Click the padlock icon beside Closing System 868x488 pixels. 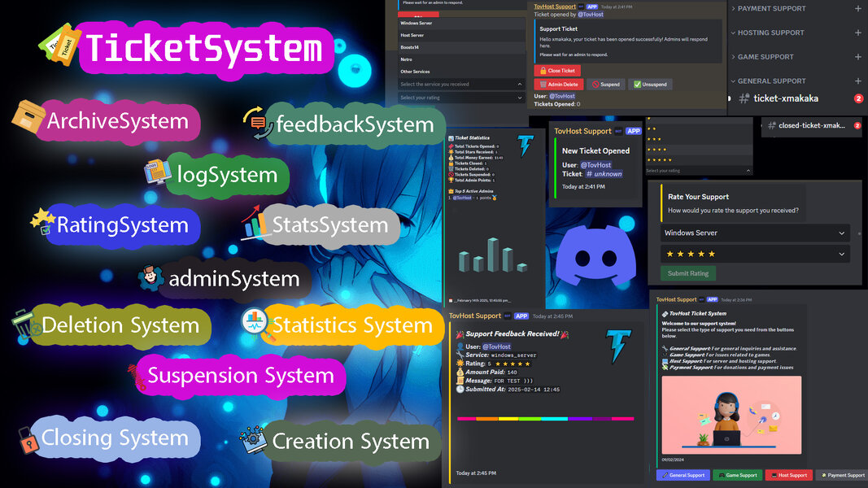click(x=28, y=440)
